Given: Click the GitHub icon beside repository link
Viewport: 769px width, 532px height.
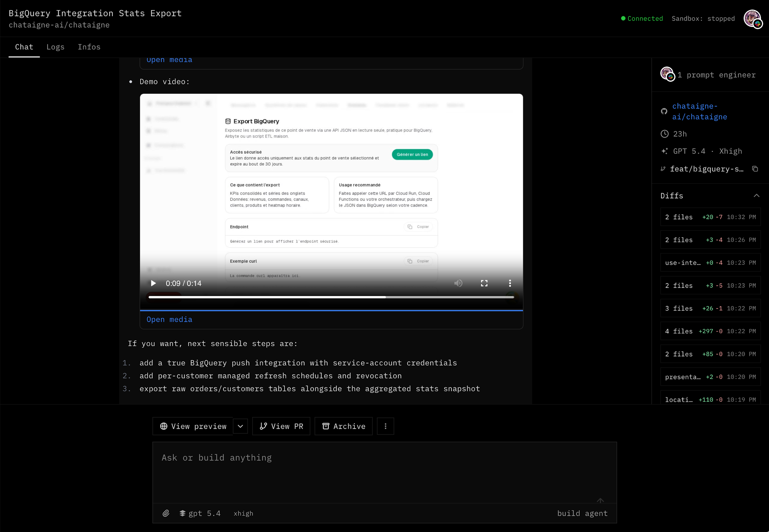Looking at the screenshot, I should [x=664, y=111].
